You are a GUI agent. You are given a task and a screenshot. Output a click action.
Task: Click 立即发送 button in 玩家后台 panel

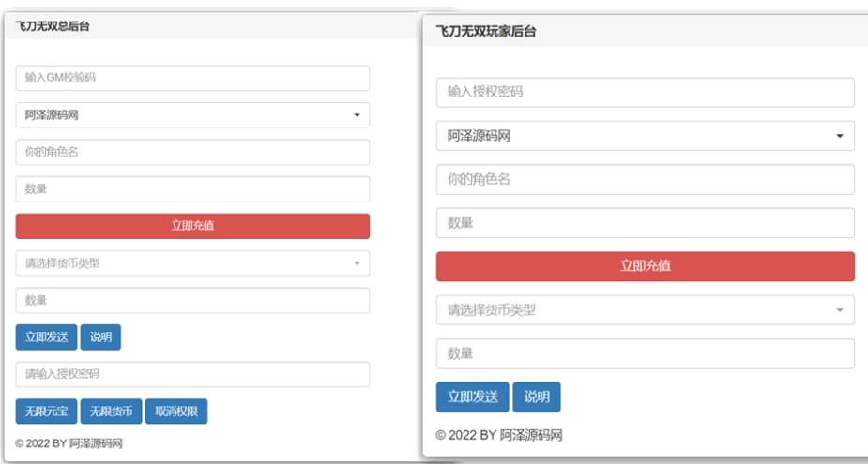point(472,397)
